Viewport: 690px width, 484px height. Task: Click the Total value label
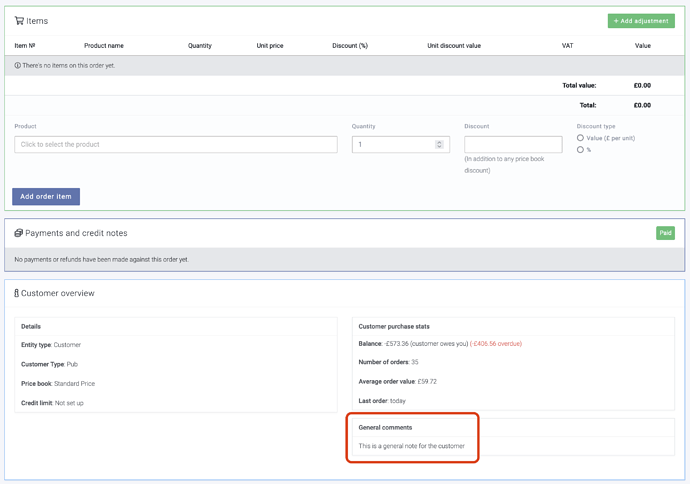tap(579, 85)
